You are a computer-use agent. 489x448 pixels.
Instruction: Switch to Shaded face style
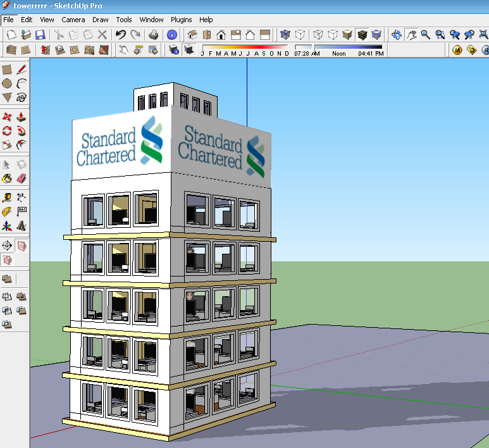(347, 35)
